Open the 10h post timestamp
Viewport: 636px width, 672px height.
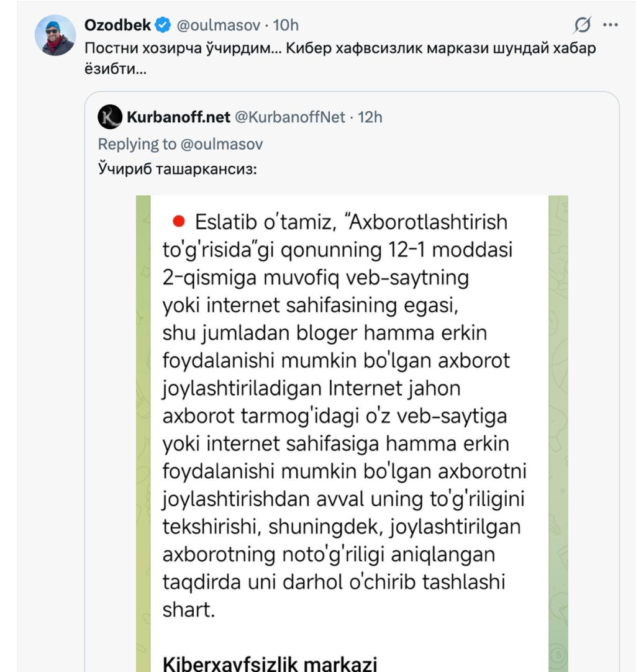[x=286, y=25]
